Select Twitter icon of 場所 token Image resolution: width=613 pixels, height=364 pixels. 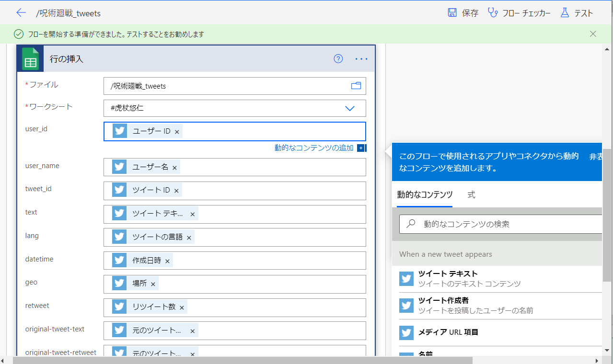pos(120,284)
